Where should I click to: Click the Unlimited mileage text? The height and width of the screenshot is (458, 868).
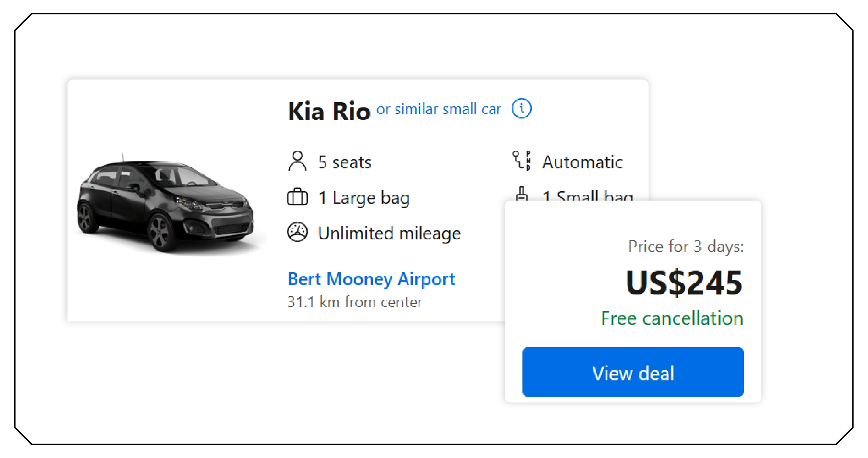390,233
